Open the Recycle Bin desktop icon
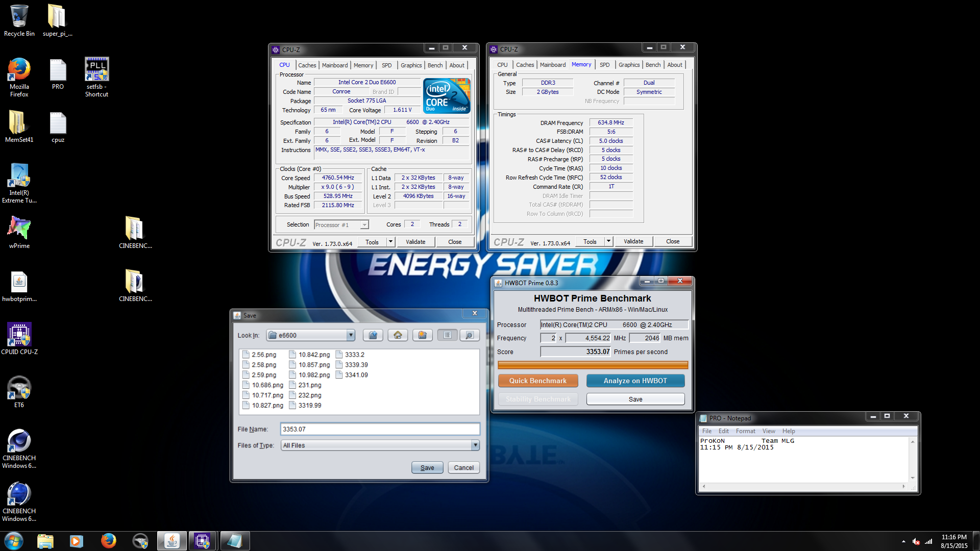 tap(19, 20)
